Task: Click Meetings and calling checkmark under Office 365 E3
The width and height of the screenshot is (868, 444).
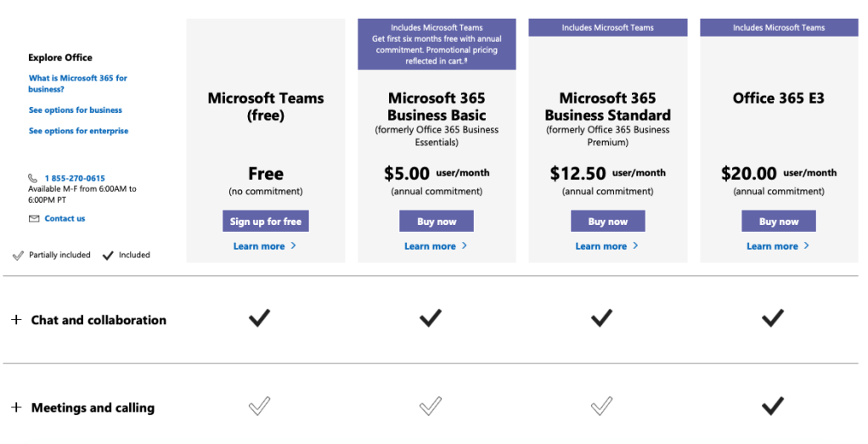Action: [772, 407]
